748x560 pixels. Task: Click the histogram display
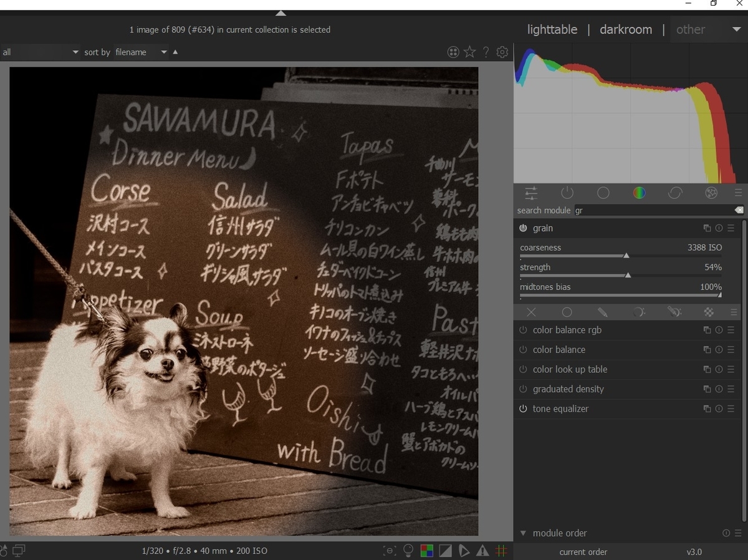pos(630,113)
